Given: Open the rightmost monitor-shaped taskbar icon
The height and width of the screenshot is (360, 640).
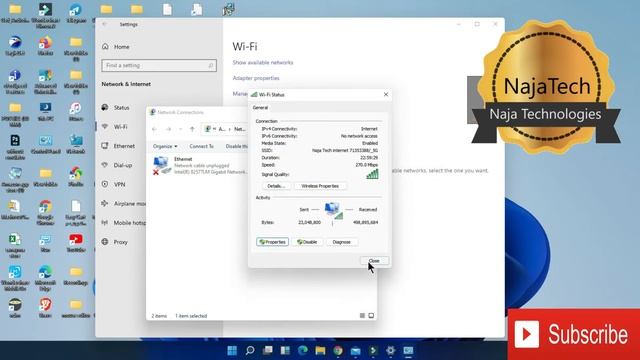Looking at the screenshot, I should coord(408,350).
